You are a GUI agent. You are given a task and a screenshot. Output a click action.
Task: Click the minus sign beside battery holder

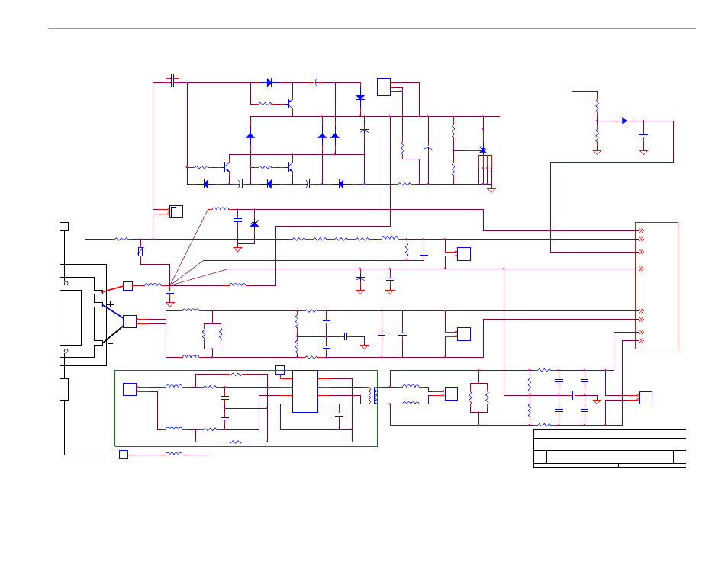point(111,343)
